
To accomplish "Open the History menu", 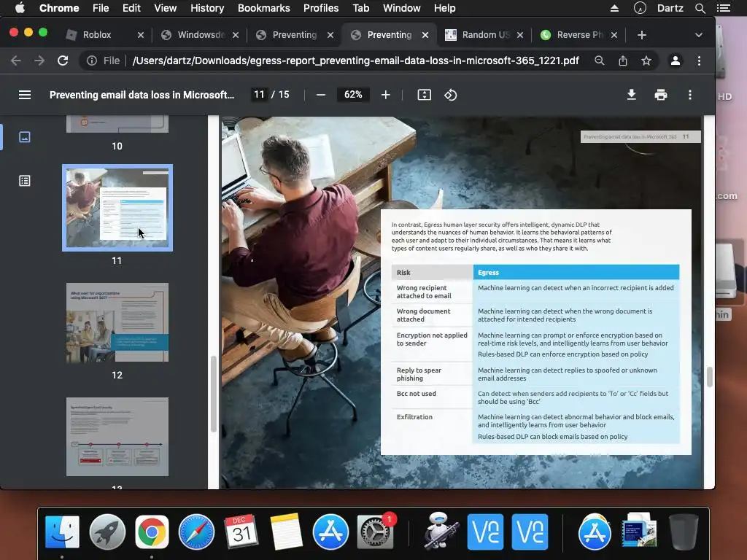I will pyautogui.click(x=206, y=8).
